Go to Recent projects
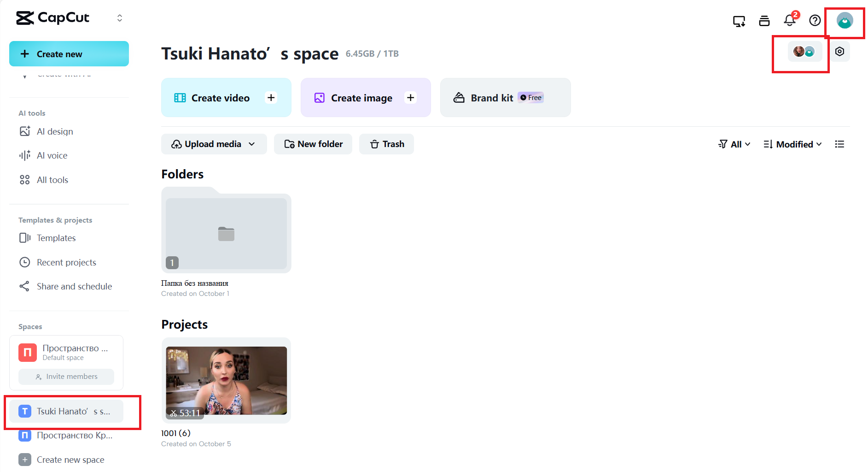Viewport: 868px width, 472px height. click(66, 262)
